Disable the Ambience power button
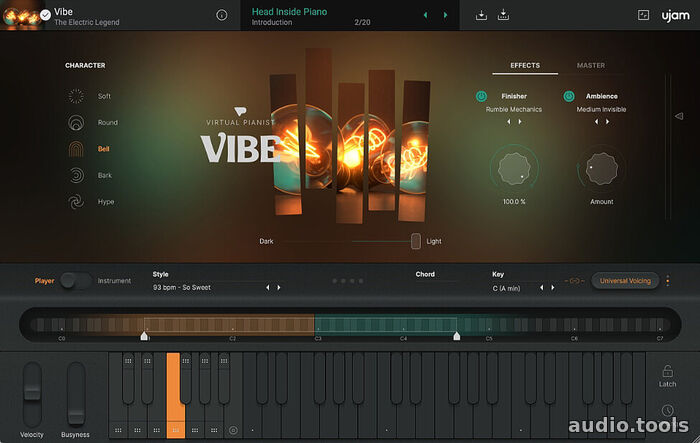 click(x=569, y=96)
